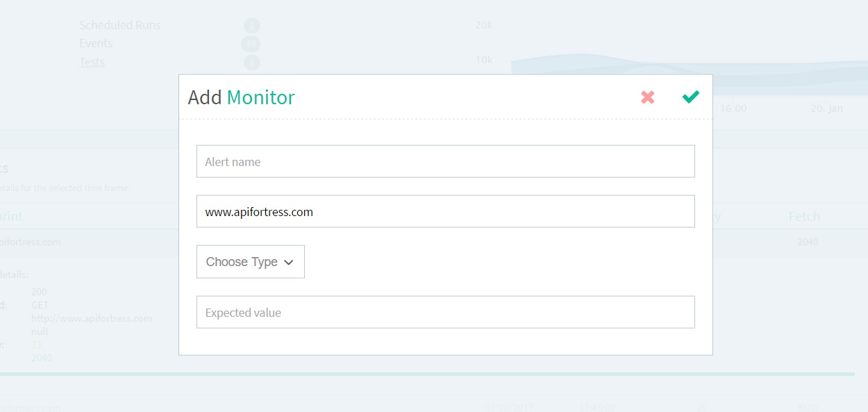
Task: Click the Expected value input field
Action: (x=445, y=312)
